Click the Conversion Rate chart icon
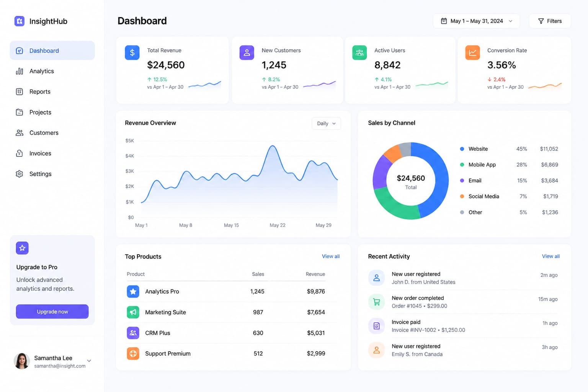Screen dimensions: 588x392 (472, 52)
